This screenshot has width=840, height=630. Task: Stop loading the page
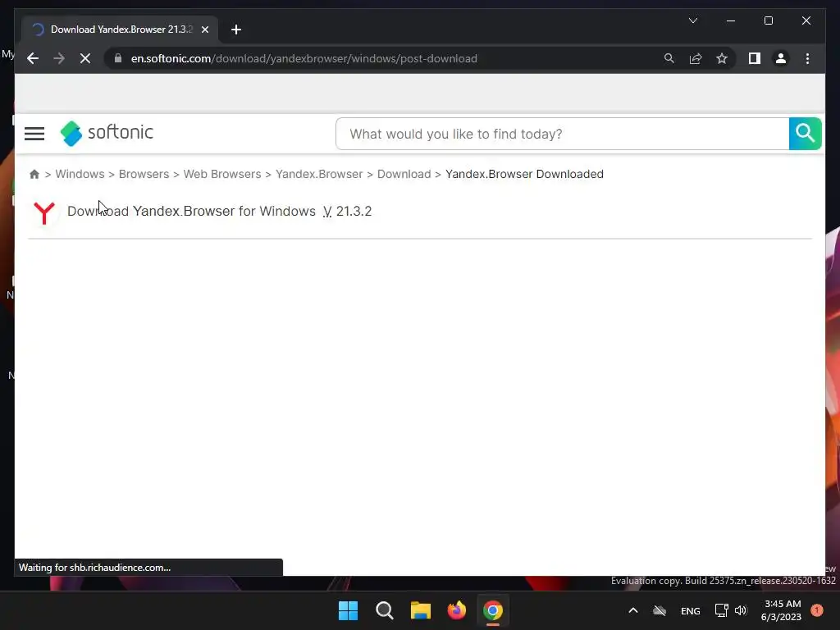(x=85, y=58)
